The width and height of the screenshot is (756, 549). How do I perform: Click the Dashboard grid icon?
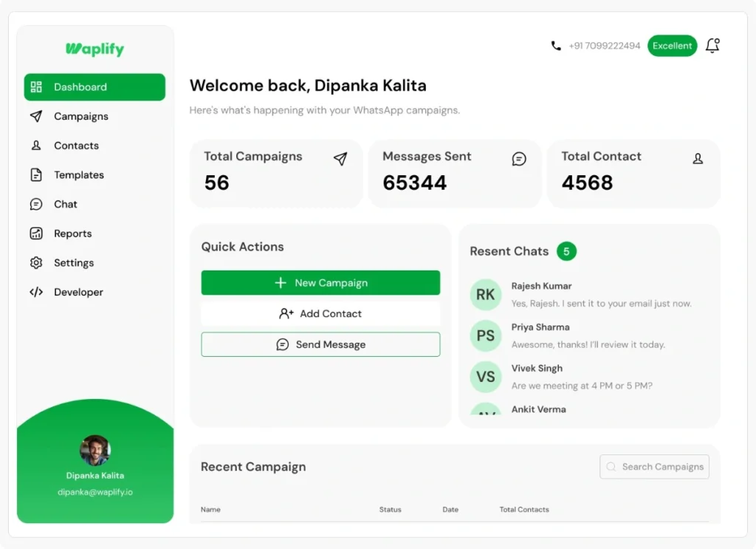(36, 87)
